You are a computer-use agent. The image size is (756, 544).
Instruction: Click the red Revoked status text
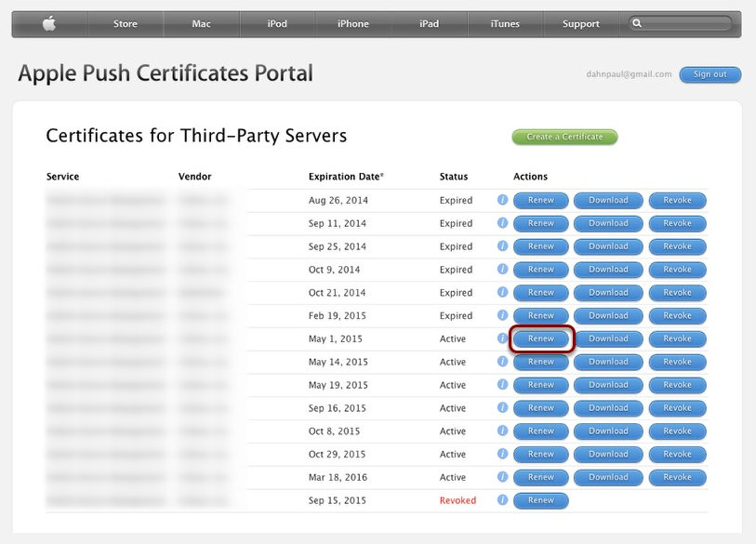(x=458, y=500)
